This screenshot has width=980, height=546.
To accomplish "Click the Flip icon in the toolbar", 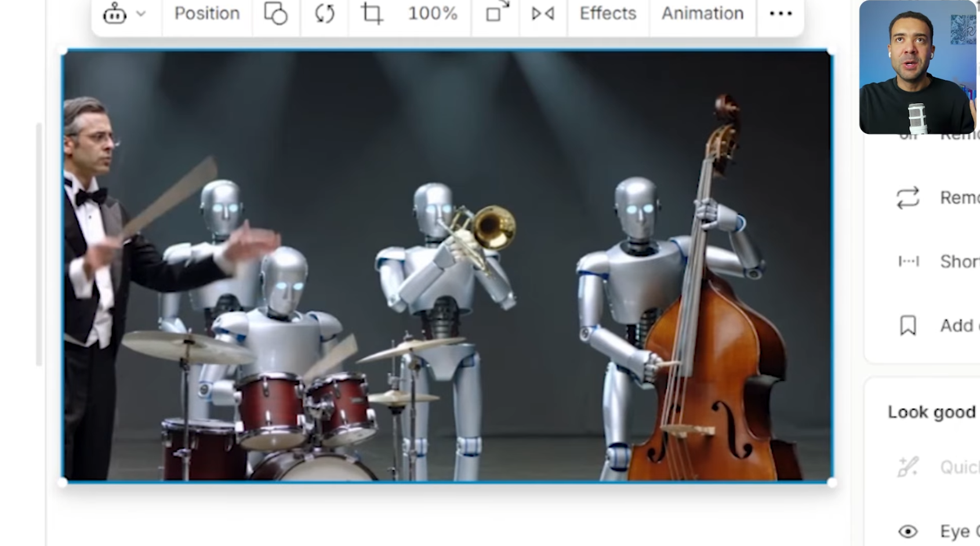I will [x=542, y=13].
